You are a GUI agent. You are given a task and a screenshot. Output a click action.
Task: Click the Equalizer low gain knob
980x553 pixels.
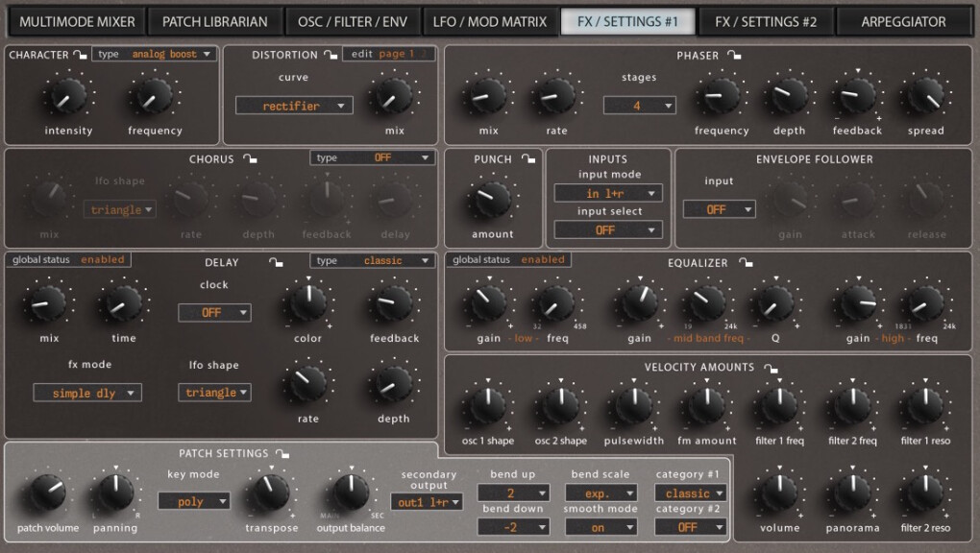coord(488,303)
